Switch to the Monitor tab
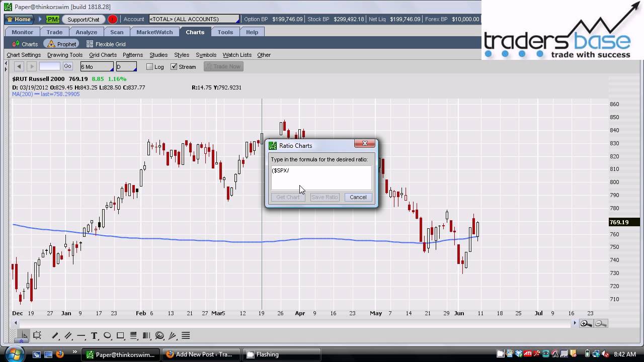The image size is (644, 362). [x=23, y=32]
